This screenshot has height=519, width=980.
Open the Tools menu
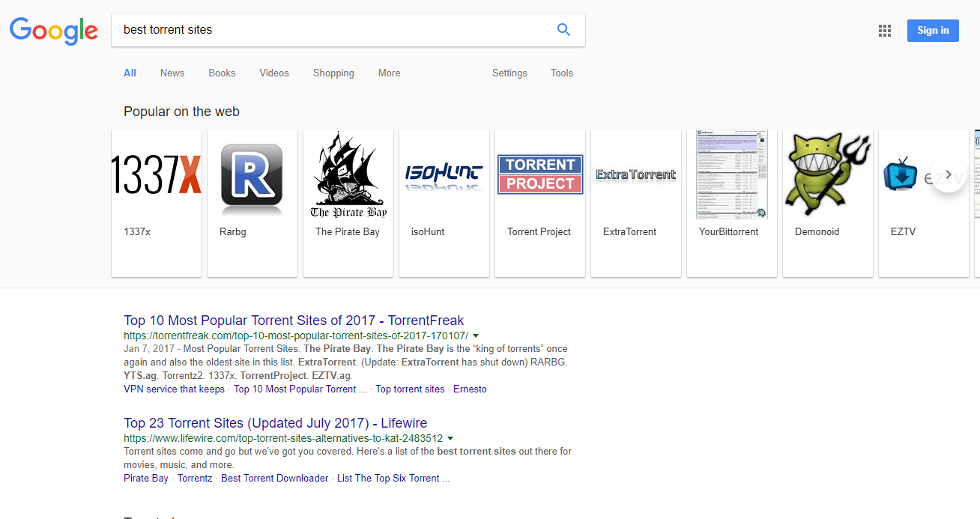tap(561, 73)
